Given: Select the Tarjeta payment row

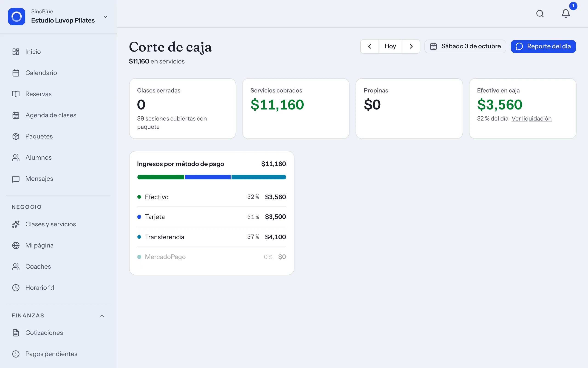Looking at the screenshot, I should tap(212, 217).
